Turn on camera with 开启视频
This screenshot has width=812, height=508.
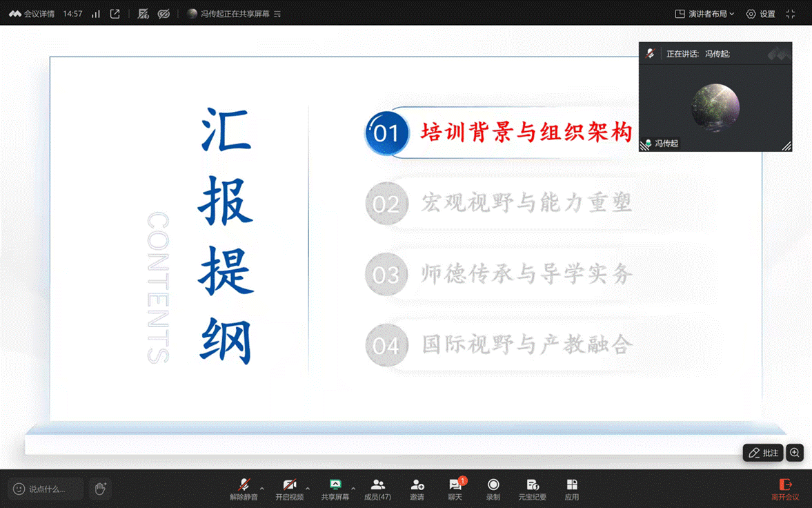pyautogui.click(x=290, y=489)
